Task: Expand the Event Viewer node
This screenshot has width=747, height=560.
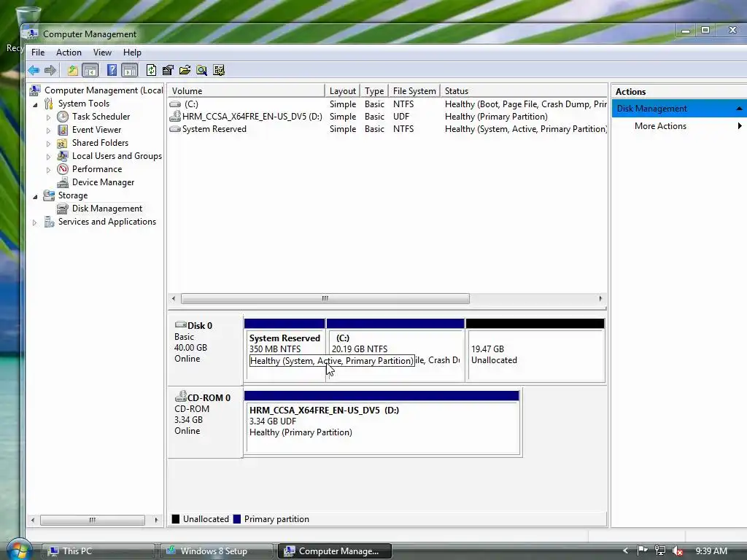Action: [x=48, y=130]
